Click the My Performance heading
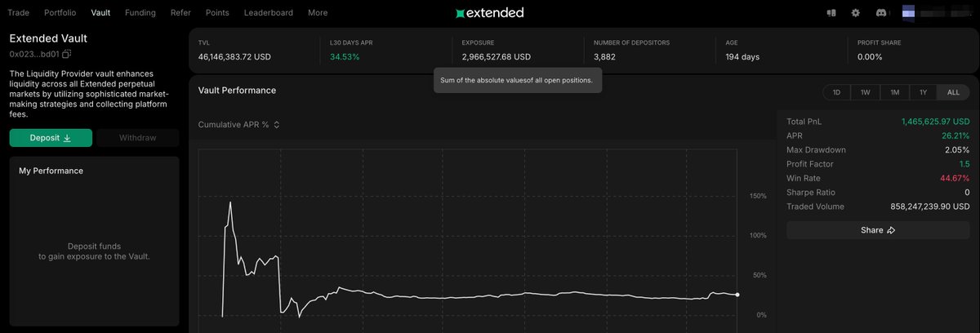This screenshot has width=980, height=333. (51, 171)
